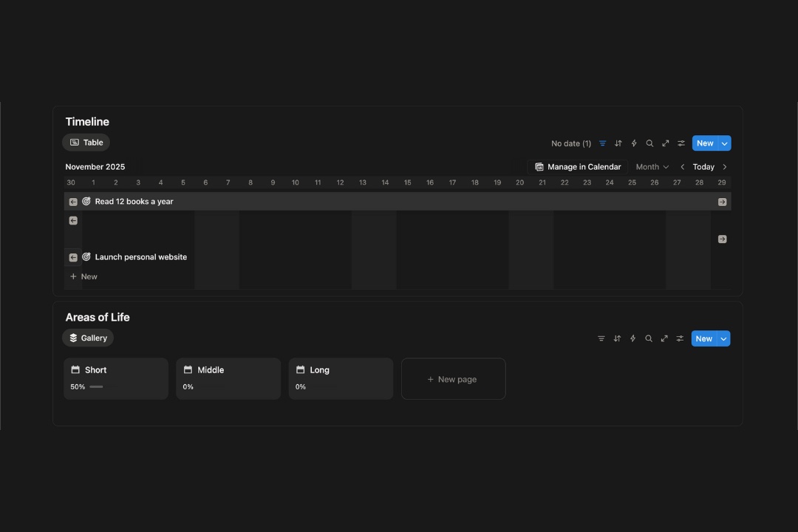798x532 pixels.
Task: Click the sort icon in Areas of Life
Action: click(x=617, y=338)
